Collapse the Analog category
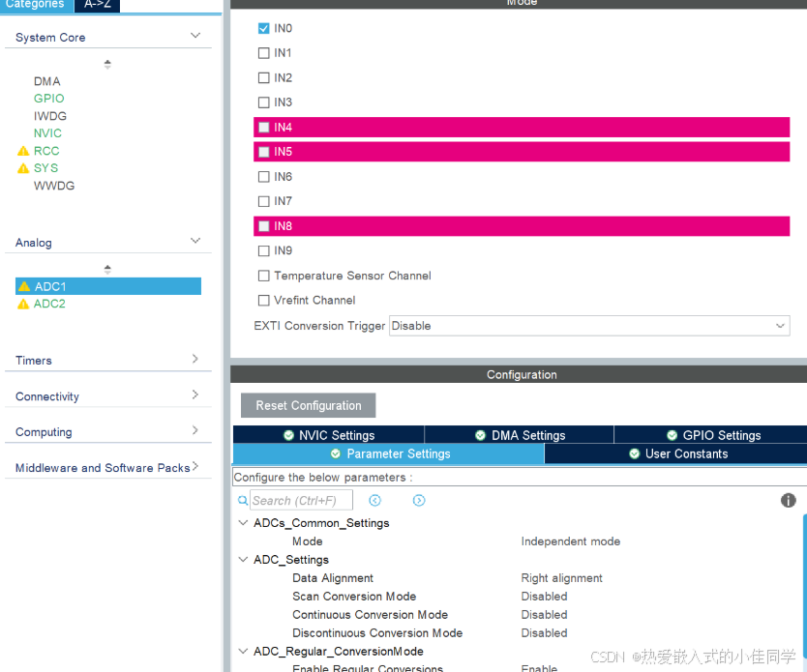Screen dimensions: 807x672 [x=195, y=241]
